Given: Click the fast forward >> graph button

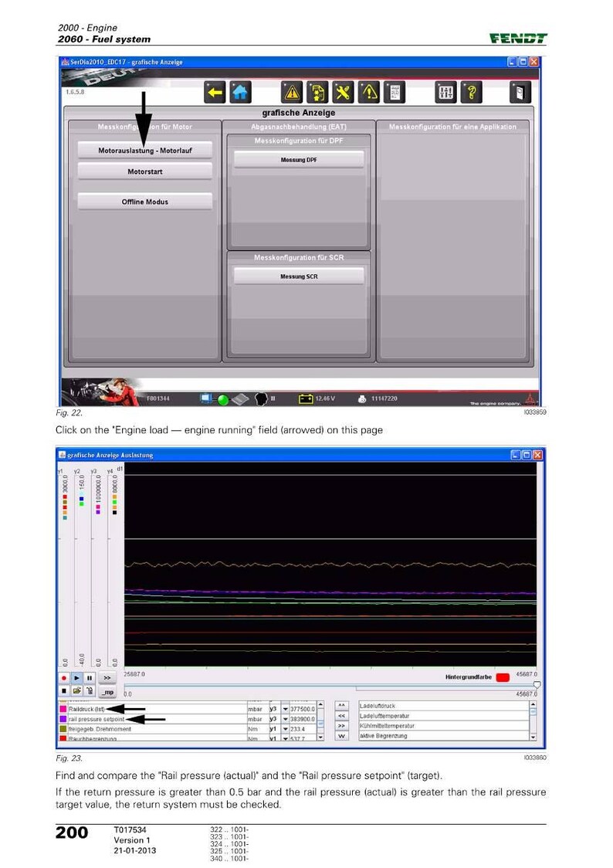Looking at the screenshot, I should (107, 677).
